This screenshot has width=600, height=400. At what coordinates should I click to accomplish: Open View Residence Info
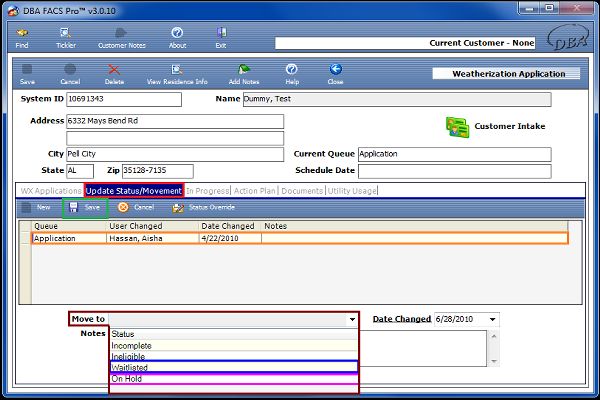pyautogui.click(x=177, y=75)
